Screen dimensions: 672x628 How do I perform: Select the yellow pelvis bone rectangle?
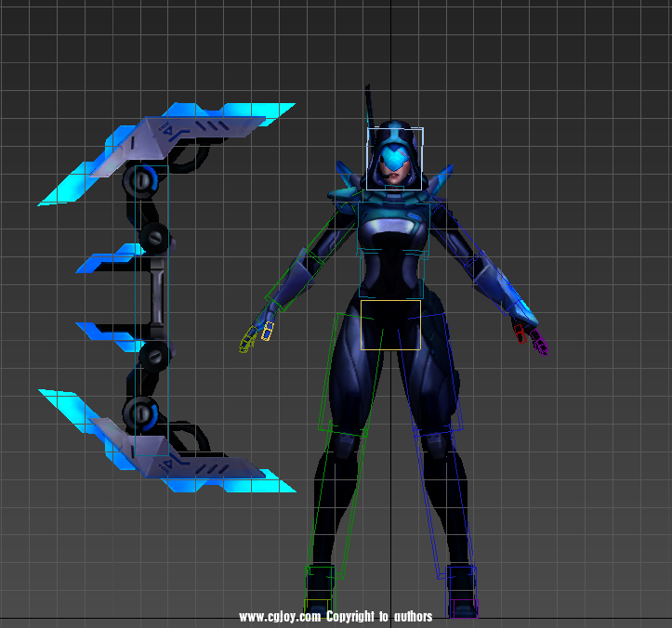tap(390, 325)
